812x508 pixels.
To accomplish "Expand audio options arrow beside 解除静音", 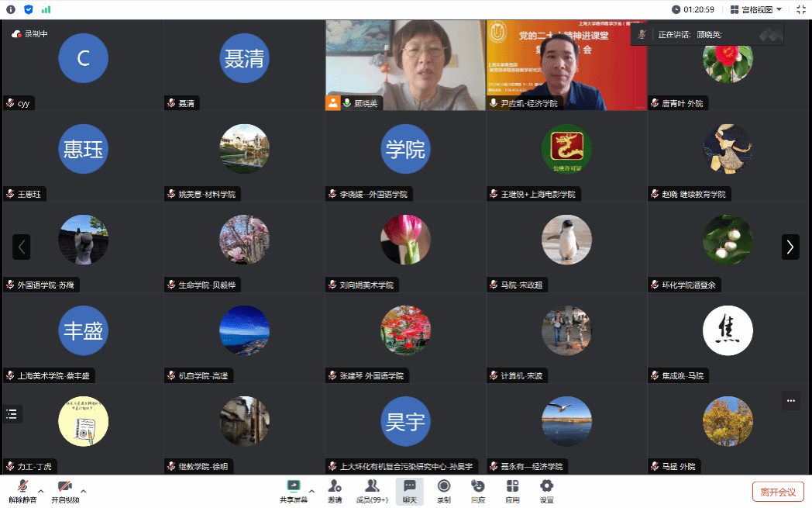I will 41,490.
